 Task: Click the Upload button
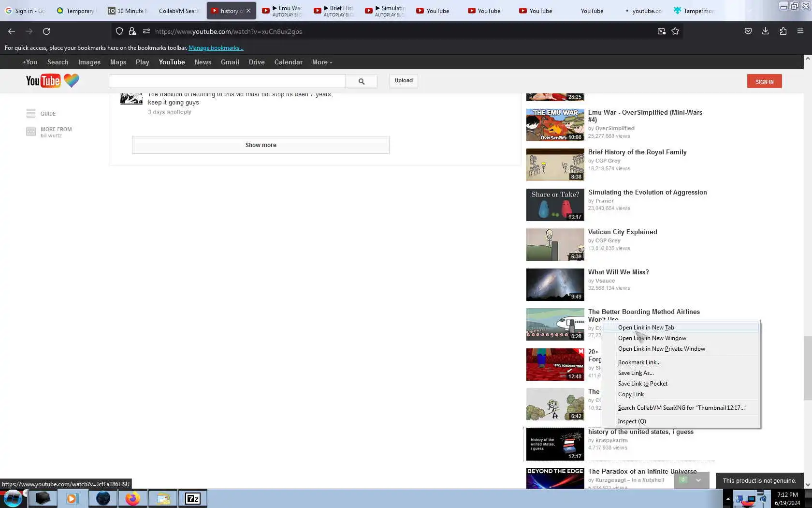404,81
